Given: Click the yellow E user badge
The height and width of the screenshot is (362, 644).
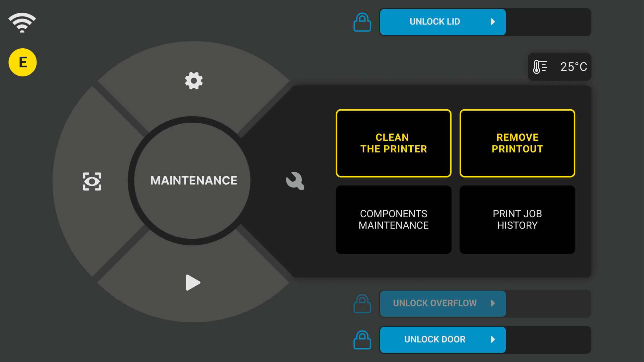Looking at the screenshot, I should (x=22, y=62).
